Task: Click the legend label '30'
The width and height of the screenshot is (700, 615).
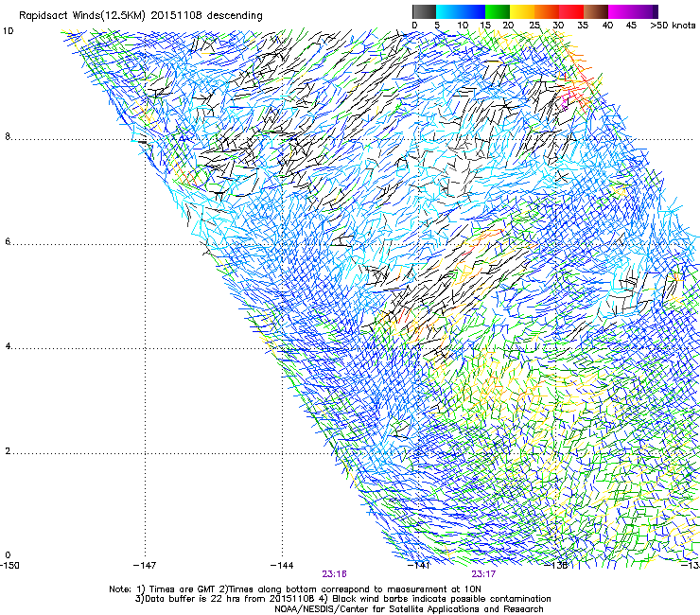Action: pyautogui.click(x=558, y=26)
